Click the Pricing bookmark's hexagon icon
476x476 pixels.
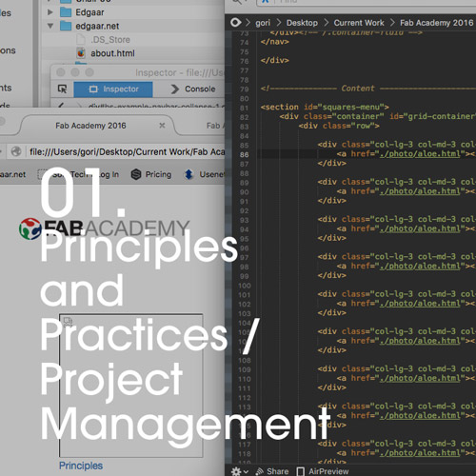[136, 174]
